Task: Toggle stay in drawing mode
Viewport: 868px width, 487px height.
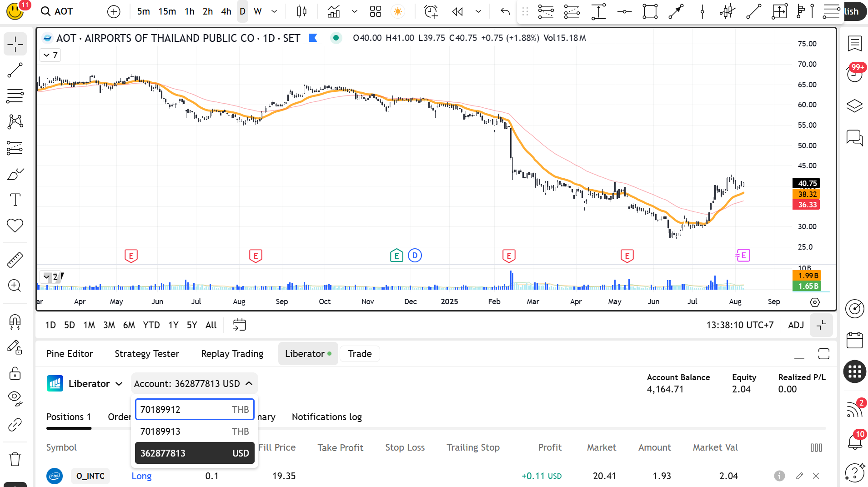Action: point(15,347)
